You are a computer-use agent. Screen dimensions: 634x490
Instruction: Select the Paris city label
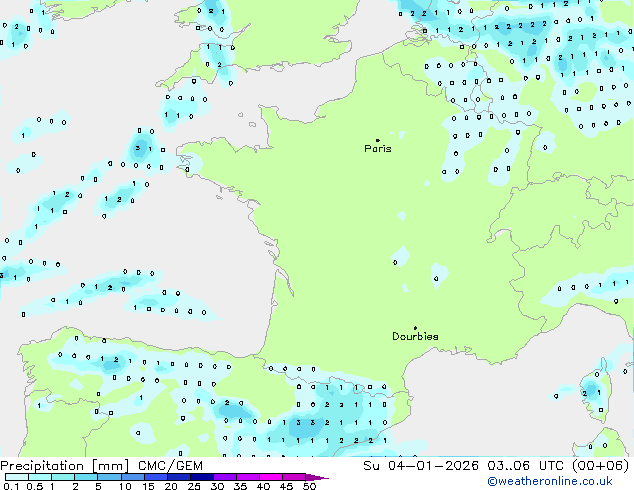point(378,149)
